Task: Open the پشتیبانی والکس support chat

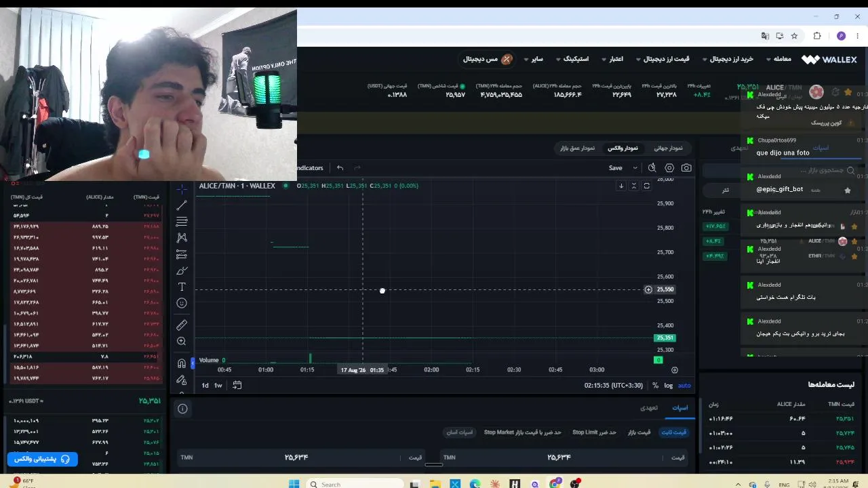Action: pos(42,459)
